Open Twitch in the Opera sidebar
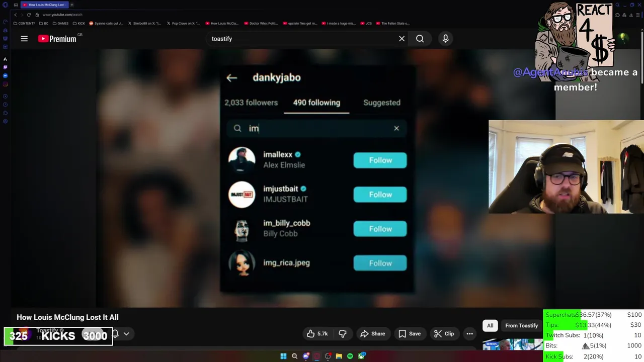Screen dimensions: 644x362 [5, 67]
